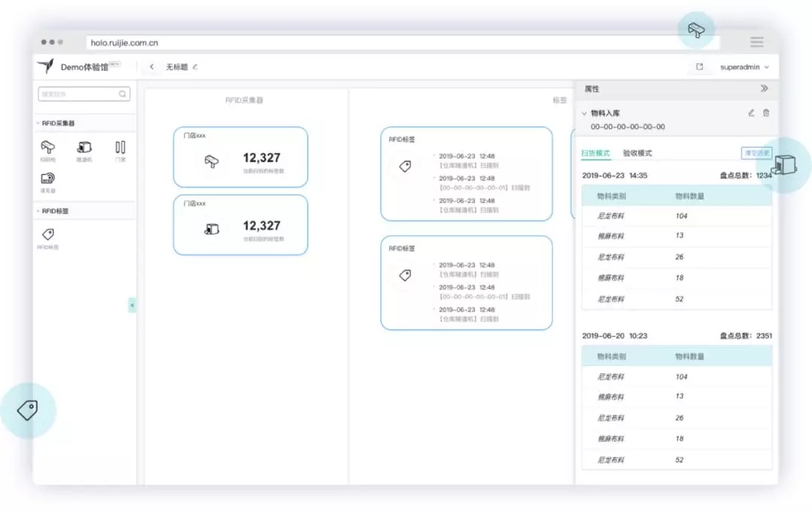Rename title using pencil beside 无标题
Image resolution: width=812 pixels, height=511 pixels.
point(195,67)
